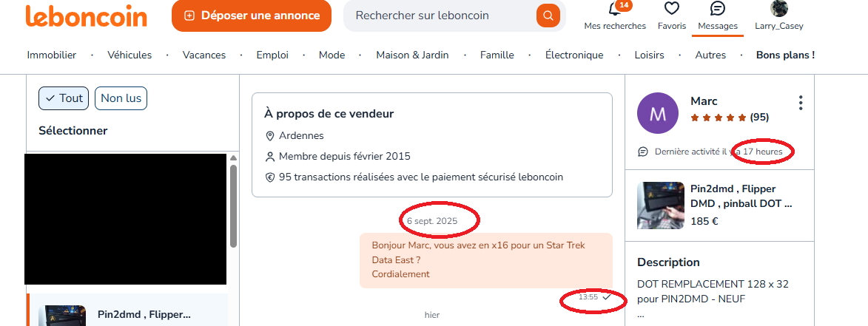Click Déposer une annonce button
The image size is (868, 326).
252,16
